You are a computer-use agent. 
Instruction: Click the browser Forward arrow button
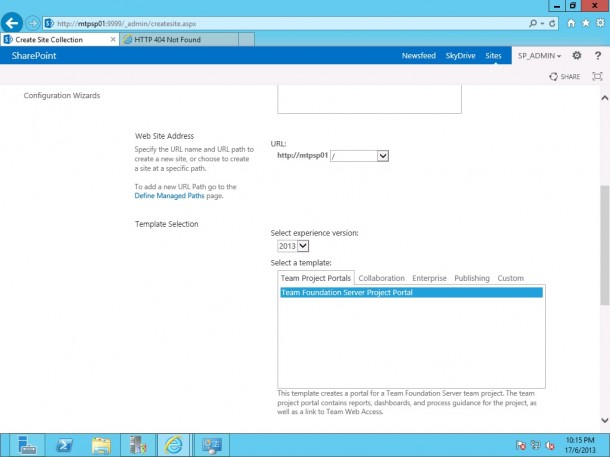[x=33, y=23]
